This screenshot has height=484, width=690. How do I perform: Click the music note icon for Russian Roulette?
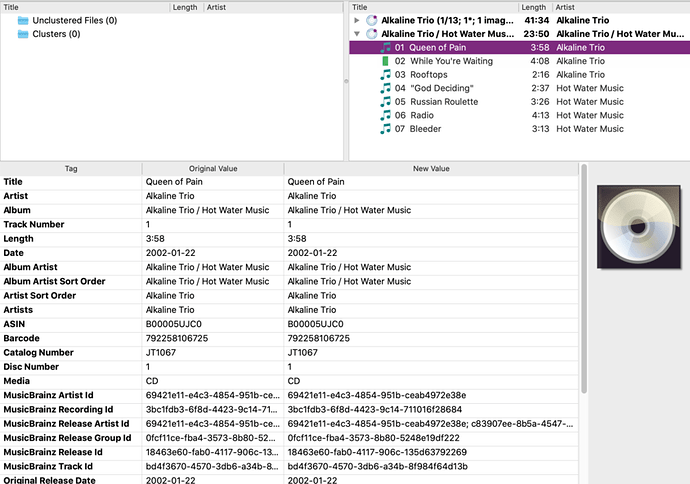tap(385, 102)
